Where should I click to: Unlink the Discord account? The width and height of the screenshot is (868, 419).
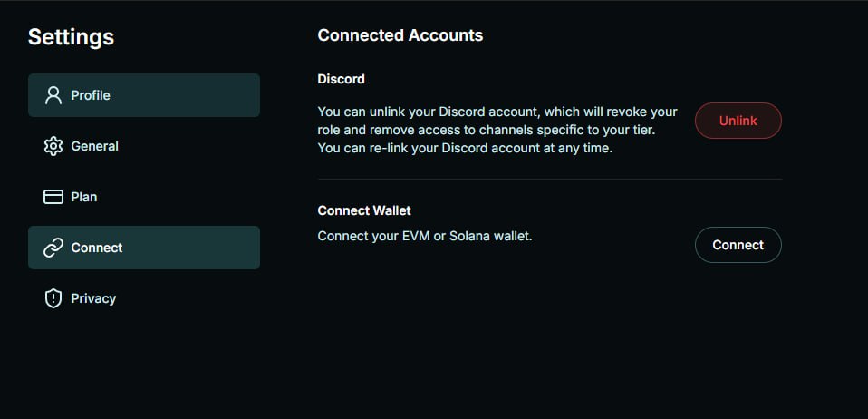click(x=738, y=121)
